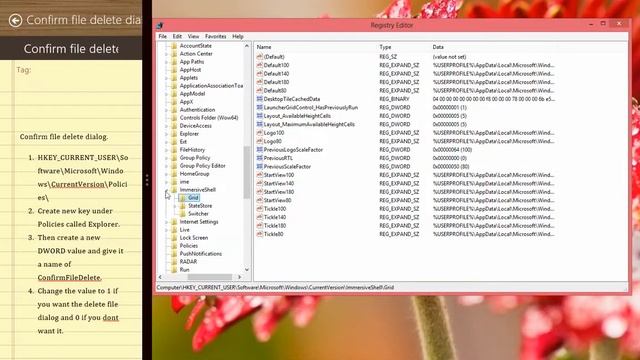Click the Switcher folder icon

click(182, 213)
